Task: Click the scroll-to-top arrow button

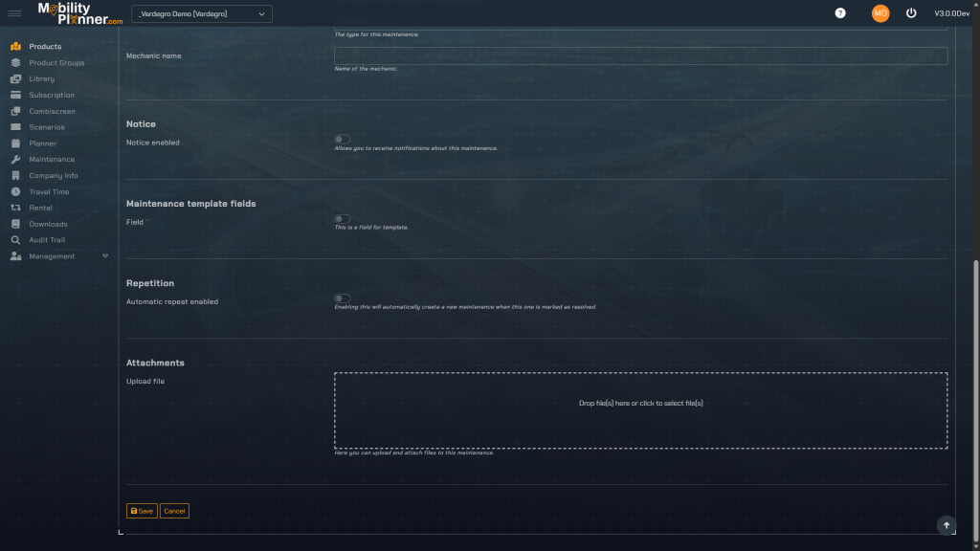Action: coord(946,524)
